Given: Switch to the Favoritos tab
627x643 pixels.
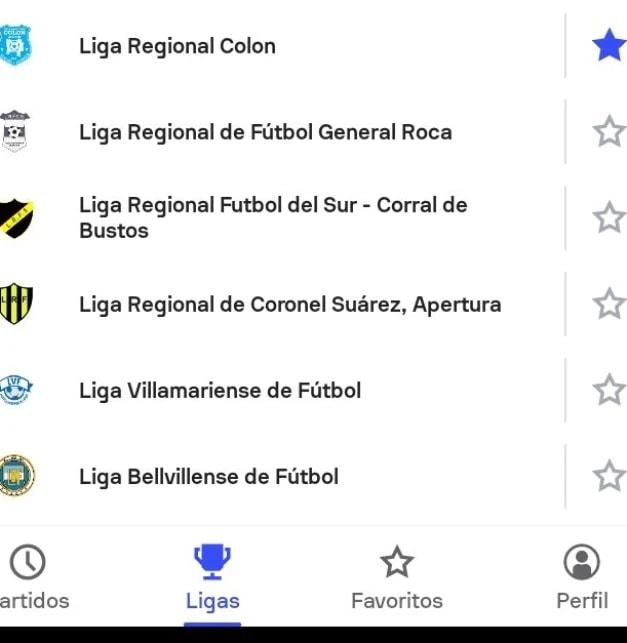Looking at the screenshot, I should click(397, 578).
